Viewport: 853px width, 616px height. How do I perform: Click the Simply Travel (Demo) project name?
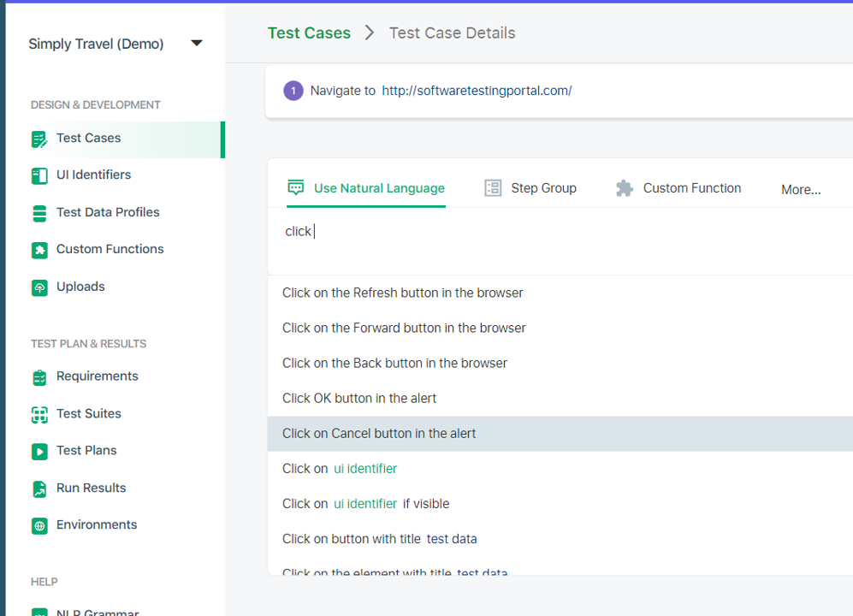(96, 44)
